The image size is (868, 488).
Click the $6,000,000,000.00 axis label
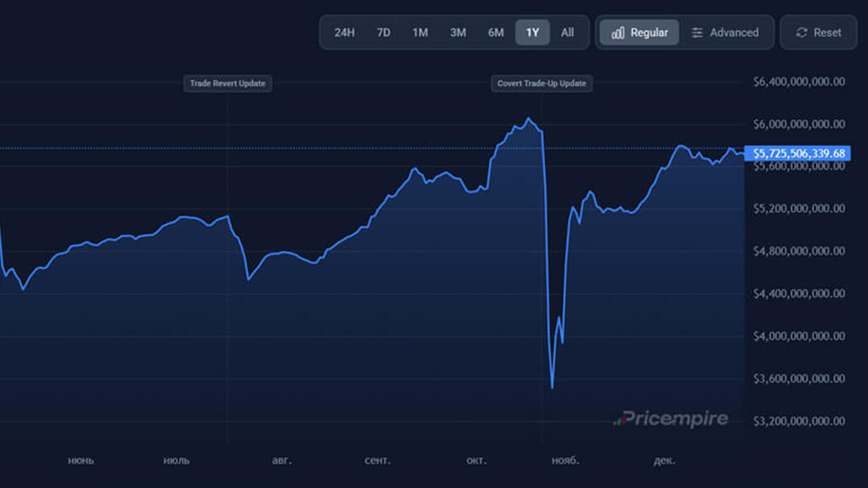pyautogui.click(x=799, y=124)
